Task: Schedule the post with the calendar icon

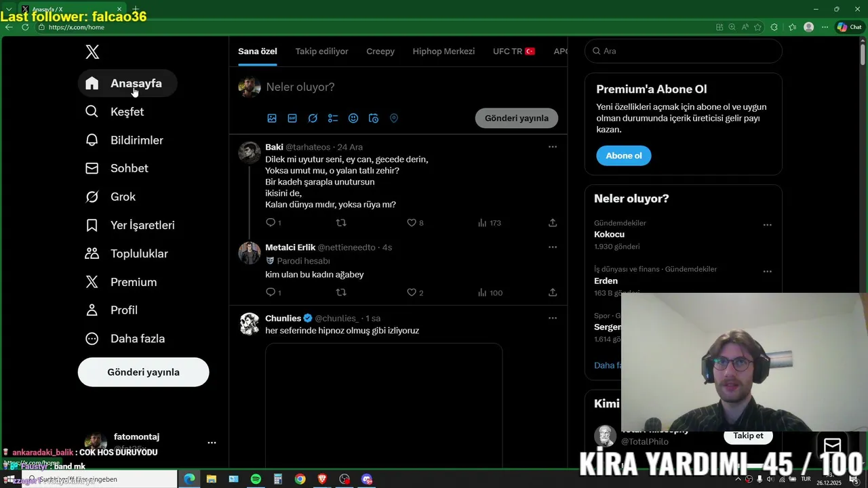Action: point(374,118)
